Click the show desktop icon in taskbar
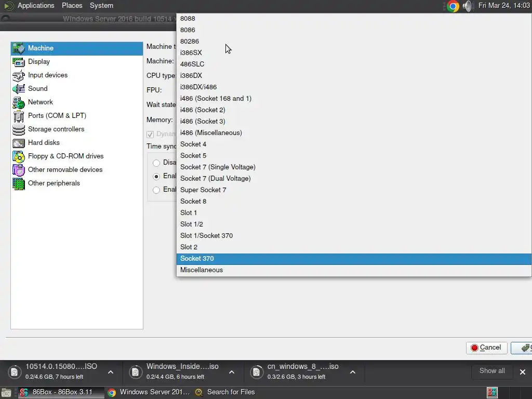532x399 pixels. coord(6,393)
